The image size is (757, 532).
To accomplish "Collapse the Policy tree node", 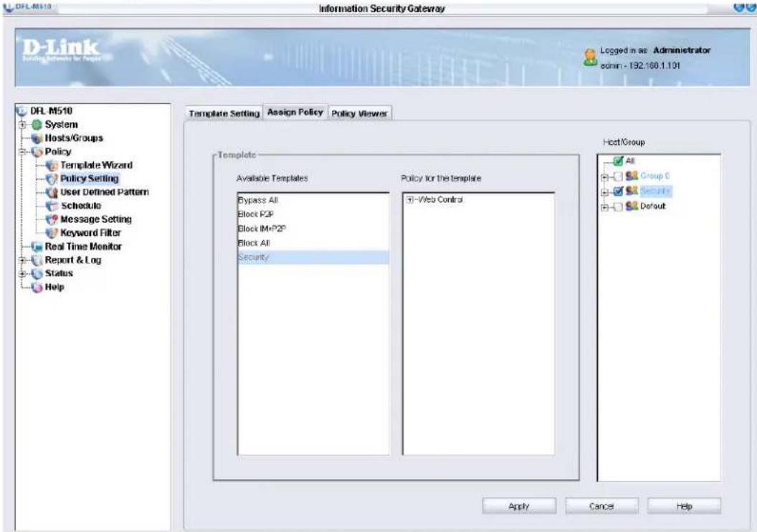I will click(22, 151).
